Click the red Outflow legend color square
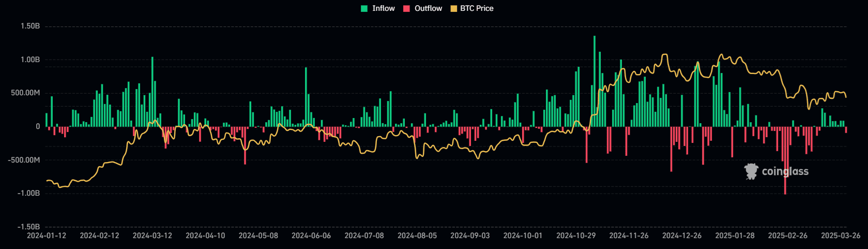This screenshot has width=868, height=249. (x=407, y=9)
